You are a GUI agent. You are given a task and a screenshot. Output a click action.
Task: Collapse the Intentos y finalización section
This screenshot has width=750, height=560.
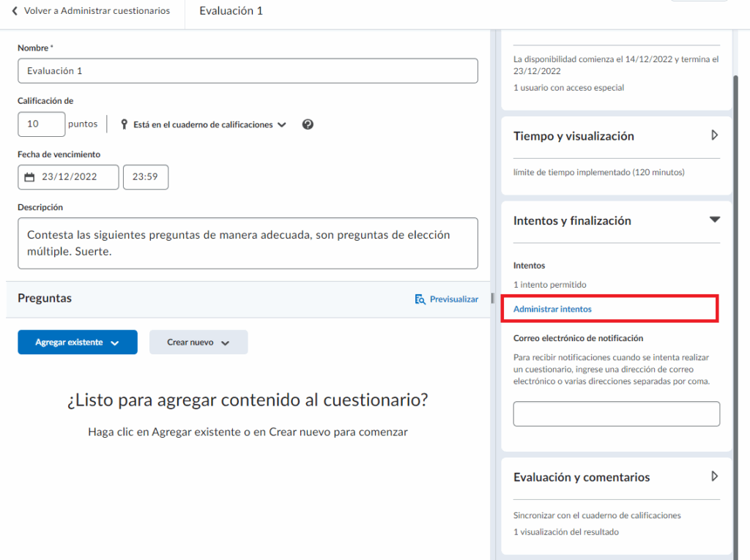tap(715, 220)
